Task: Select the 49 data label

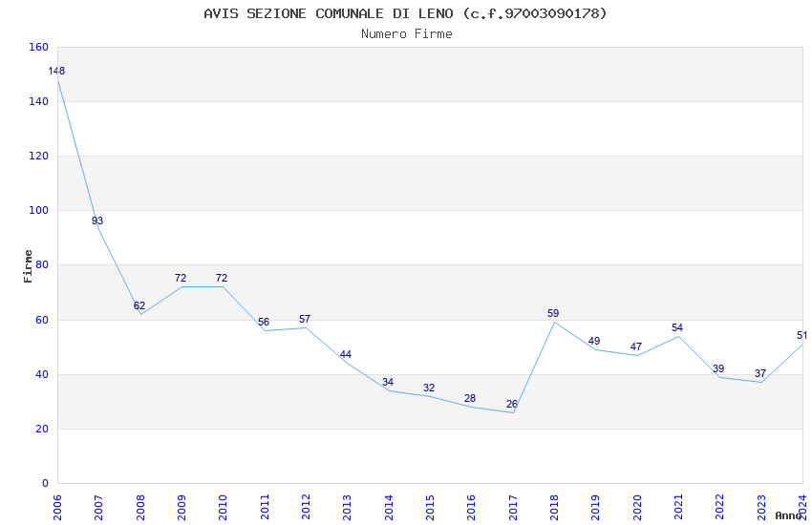Action: tap(594, 342)
